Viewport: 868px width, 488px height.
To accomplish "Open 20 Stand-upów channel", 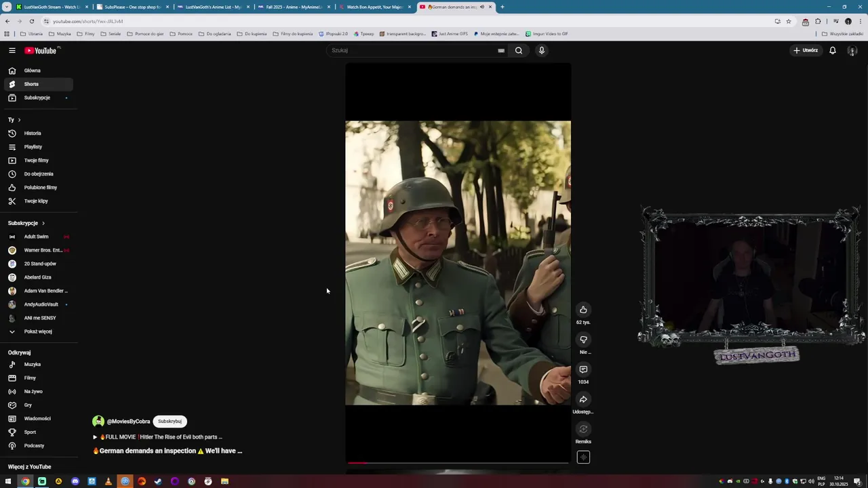I will (39, 264).
